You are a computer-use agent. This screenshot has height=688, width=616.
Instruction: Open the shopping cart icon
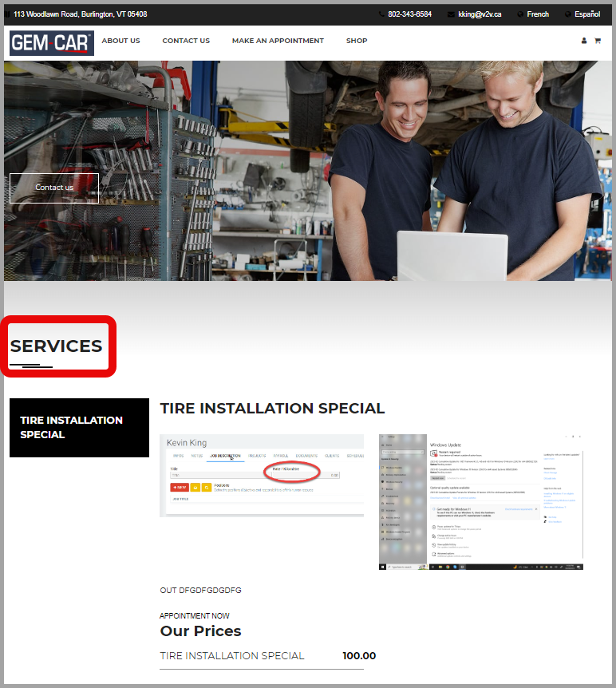pos(597,41)
